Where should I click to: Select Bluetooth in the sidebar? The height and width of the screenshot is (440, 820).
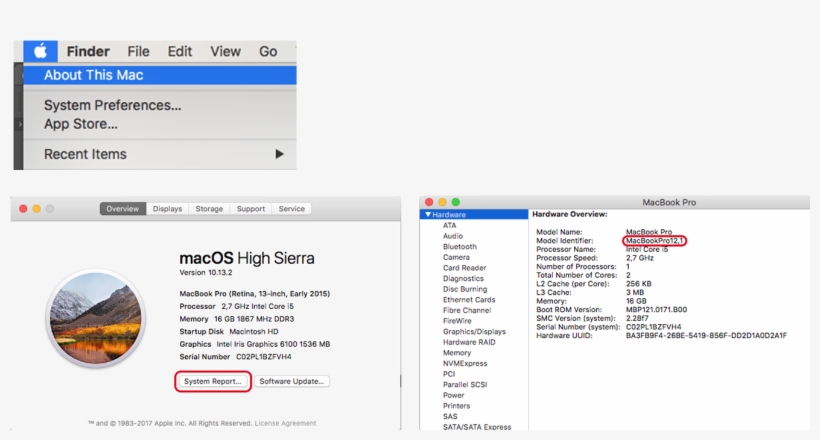click(460, 246)
